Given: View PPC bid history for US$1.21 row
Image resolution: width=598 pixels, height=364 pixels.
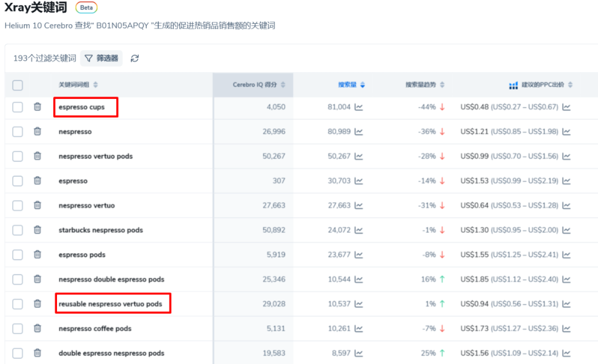Looking at the screenshot, I should click(566, 132).
